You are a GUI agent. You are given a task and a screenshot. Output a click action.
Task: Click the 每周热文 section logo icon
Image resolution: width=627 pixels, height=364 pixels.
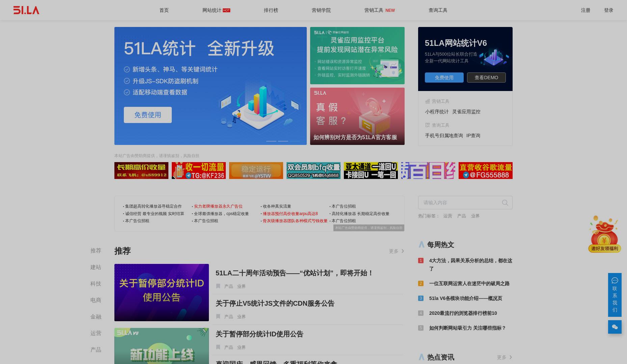[421, 245]
